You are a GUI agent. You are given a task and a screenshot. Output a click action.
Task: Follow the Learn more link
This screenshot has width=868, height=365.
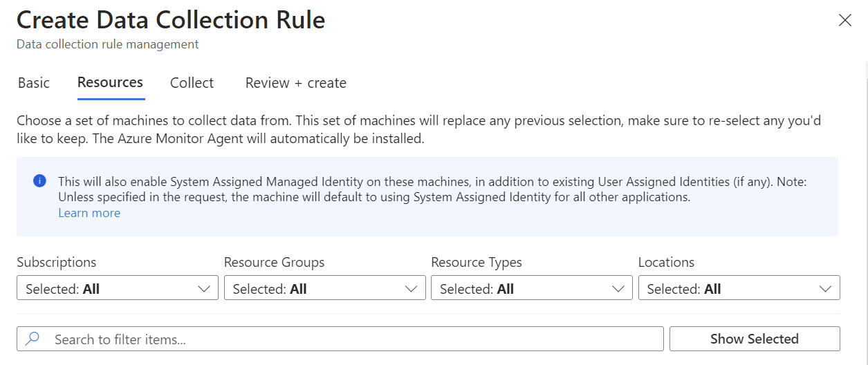coord(89,213)
